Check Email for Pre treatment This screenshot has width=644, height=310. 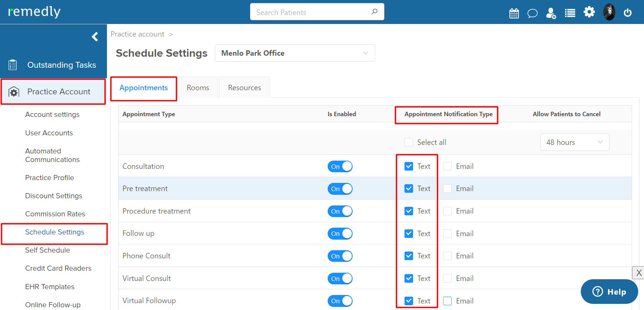447,188
